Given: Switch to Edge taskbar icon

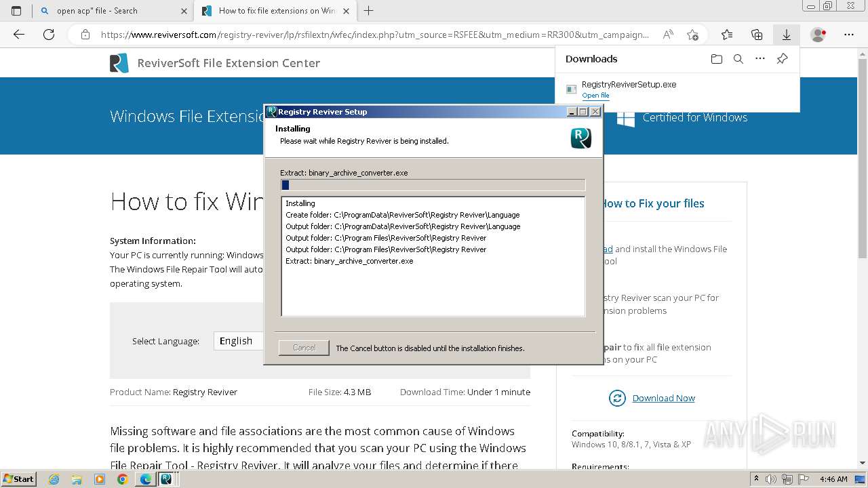Looking at the screenshot, I should (145, 479).
